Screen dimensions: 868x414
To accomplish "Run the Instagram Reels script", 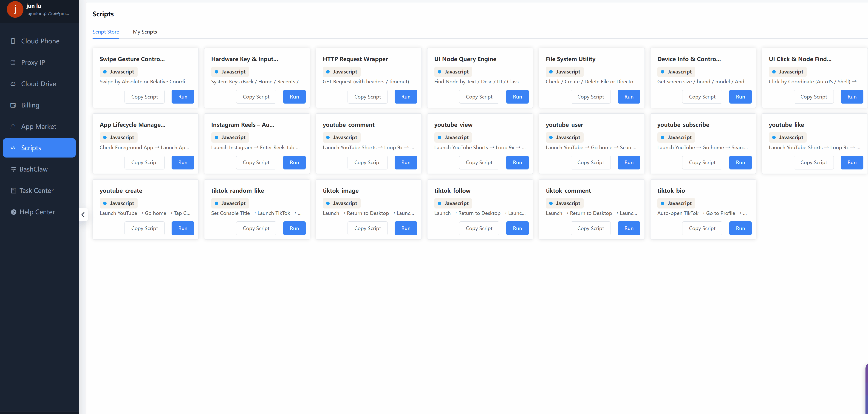I will (294, 162).
